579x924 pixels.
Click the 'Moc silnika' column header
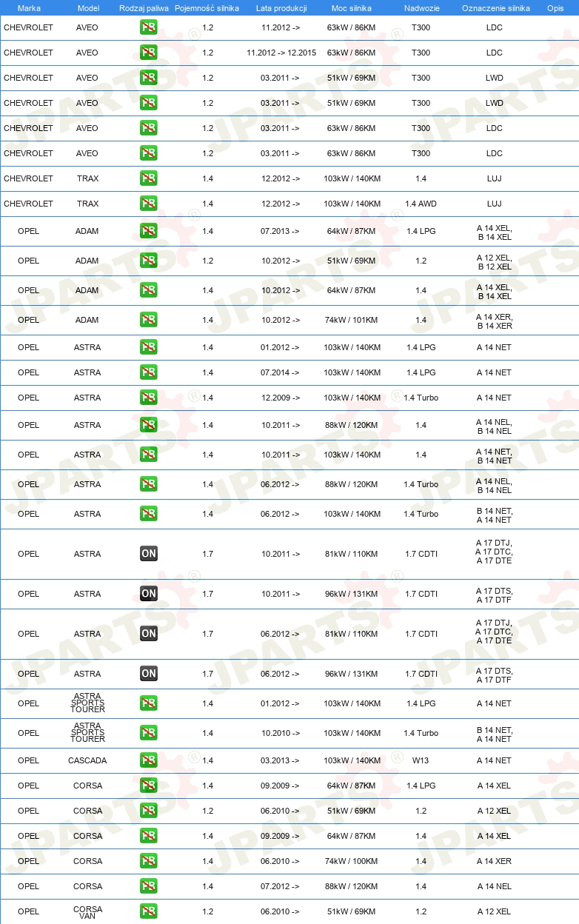pyautogui.click(x=352, y=8)
